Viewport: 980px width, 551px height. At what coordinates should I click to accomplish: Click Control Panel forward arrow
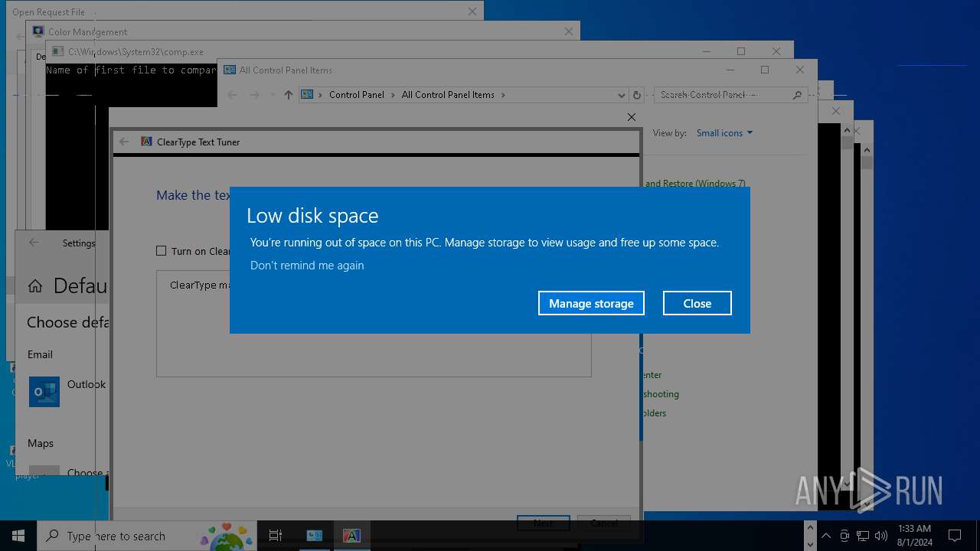point(254,95)
